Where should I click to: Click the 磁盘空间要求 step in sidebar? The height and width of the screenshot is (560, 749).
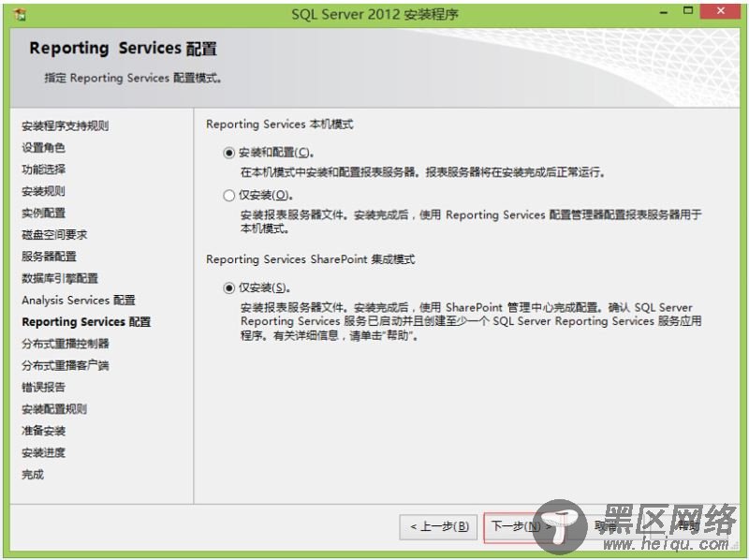pyautogui.click(x=54, y=235)
